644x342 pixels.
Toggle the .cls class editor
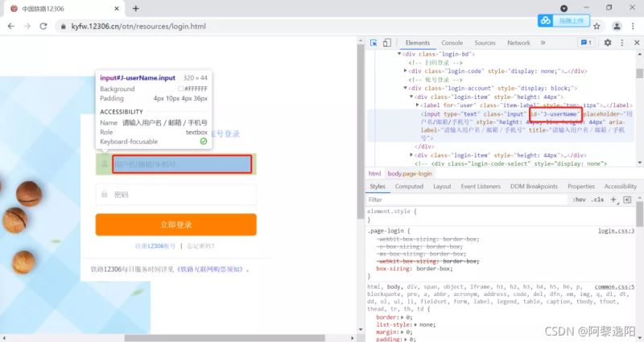click(597, 199)
